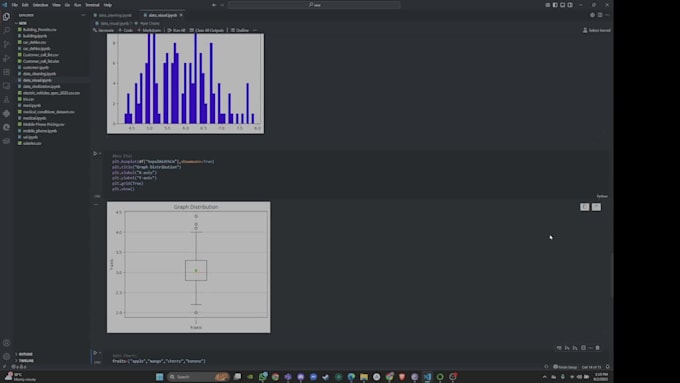Click the Outline button in the notebook toolbar
Viewport: 680px width, 383px height.
(x=240, y=30)
